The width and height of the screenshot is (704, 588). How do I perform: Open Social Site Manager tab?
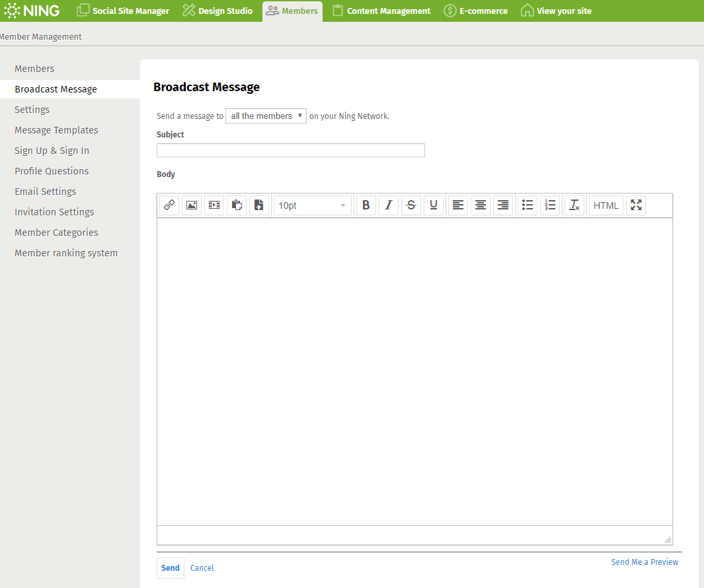122,11
